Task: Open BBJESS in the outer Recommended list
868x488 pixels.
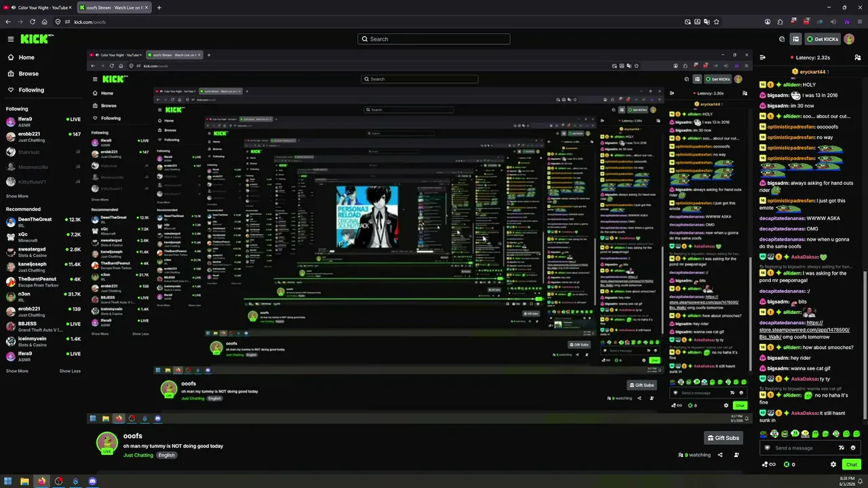Action: click(x=43, y=327)
